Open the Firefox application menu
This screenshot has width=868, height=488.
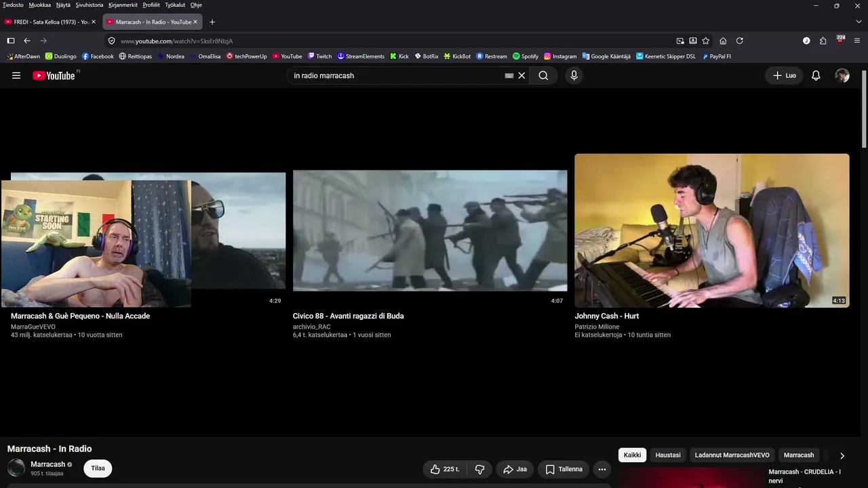click(859, 41)
